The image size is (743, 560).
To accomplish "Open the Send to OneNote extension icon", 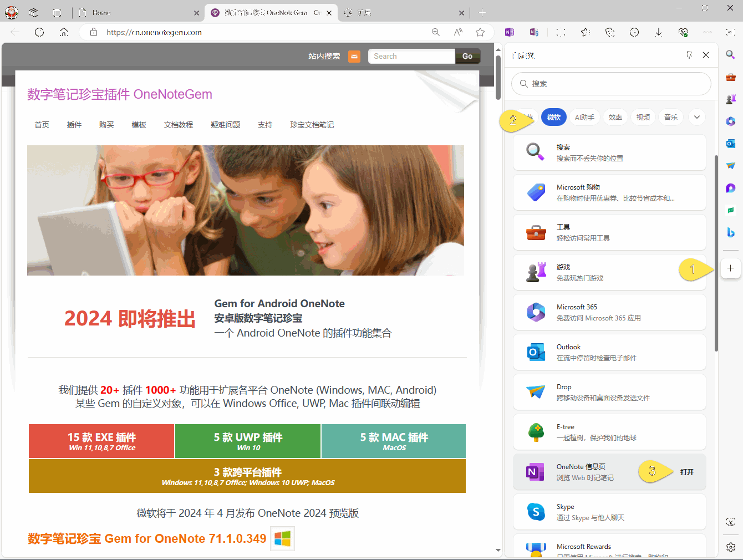I will point(534,32).
